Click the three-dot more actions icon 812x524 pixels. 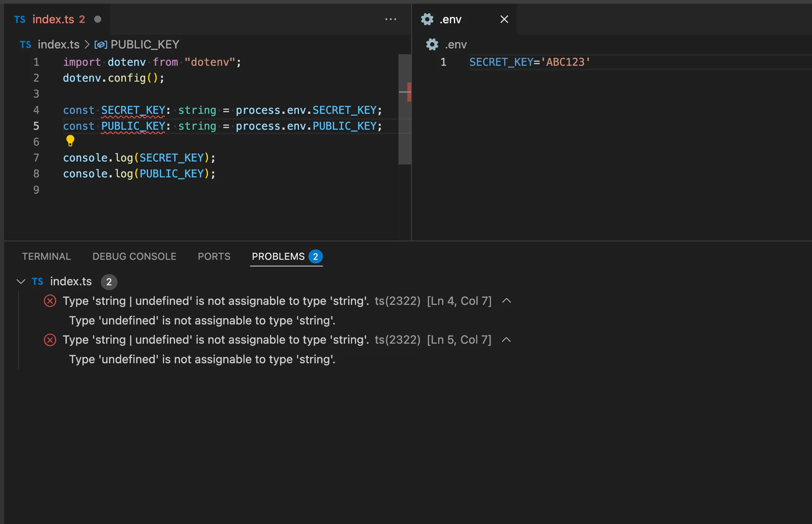pyautogui.click(x=390, y=19)
